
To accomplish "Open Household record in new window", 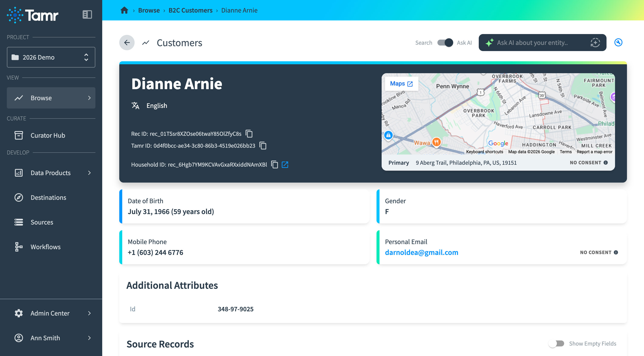I will tap(285, 164).
